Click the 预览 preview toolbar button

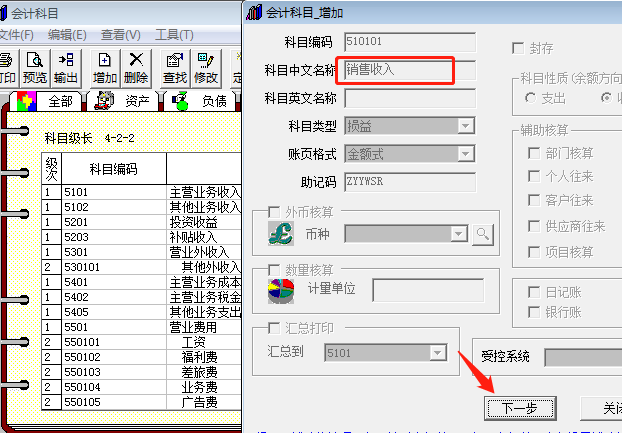coord(35,69)
